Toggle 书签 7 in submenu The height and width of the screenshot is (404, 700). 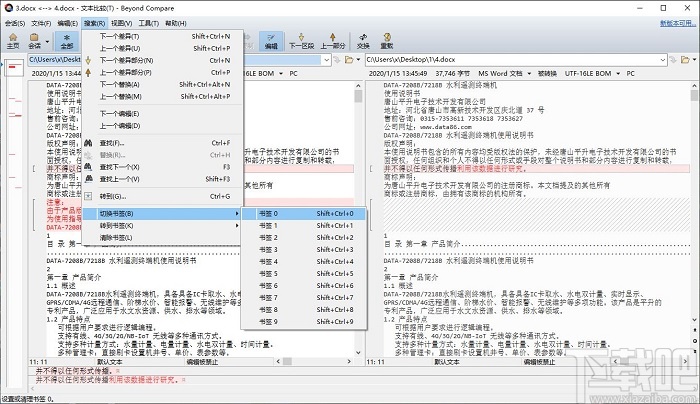click(x=304, y=298)
